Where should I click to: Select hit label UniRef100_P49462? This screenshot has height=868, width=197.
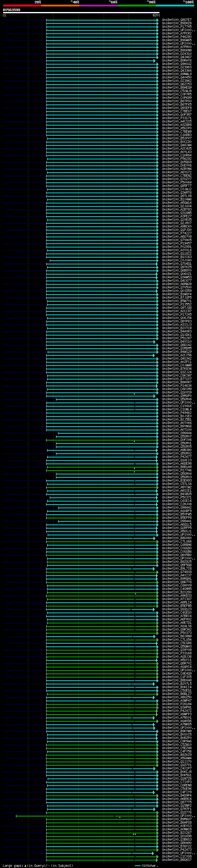pos(177,413)
